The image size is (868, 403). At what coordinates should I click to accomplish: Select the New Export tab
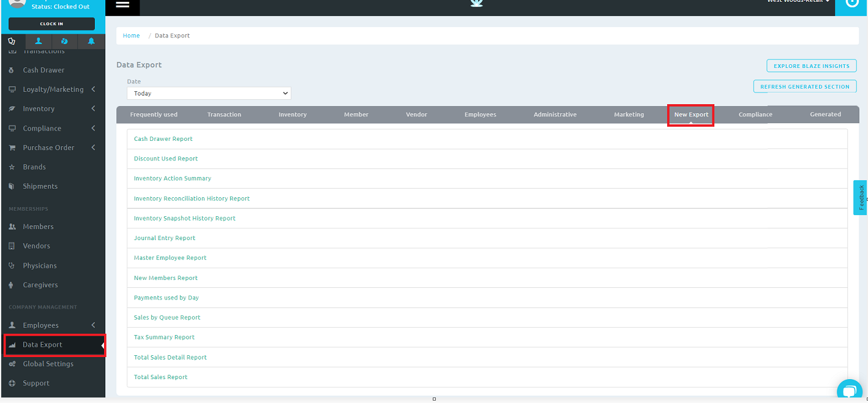(691, 115)
